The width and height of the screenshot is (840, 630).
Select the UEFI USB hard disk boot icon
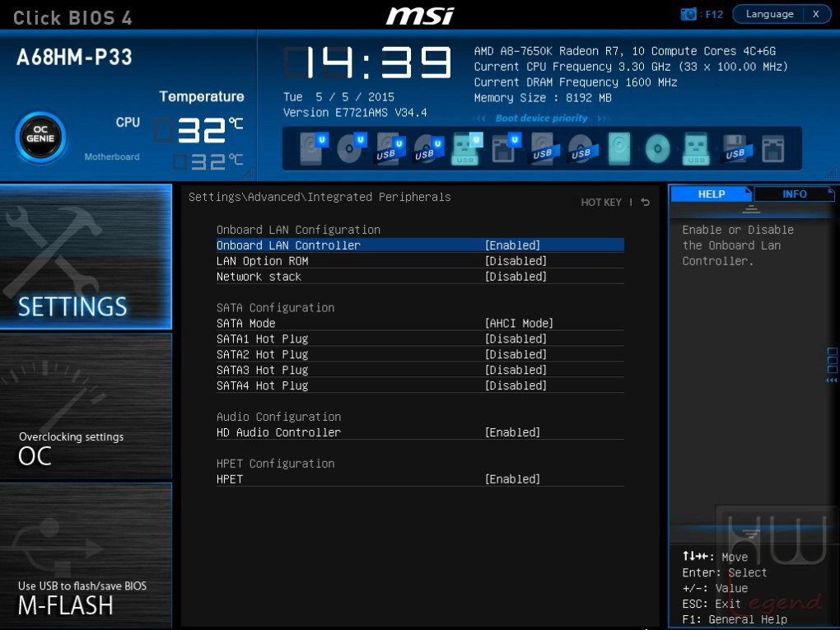click(390, 148)
